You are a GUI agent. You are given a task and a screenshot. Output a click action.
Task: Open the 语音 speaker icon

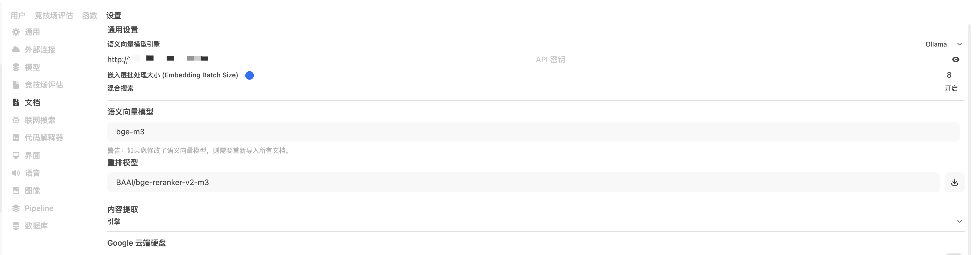(x=16, y=173)
